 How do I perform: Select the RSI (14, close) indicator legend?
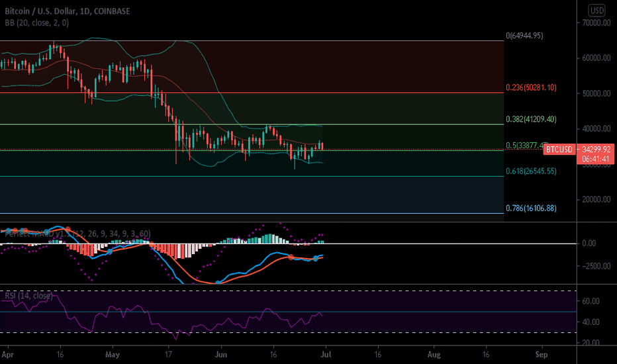pos(28,296)
